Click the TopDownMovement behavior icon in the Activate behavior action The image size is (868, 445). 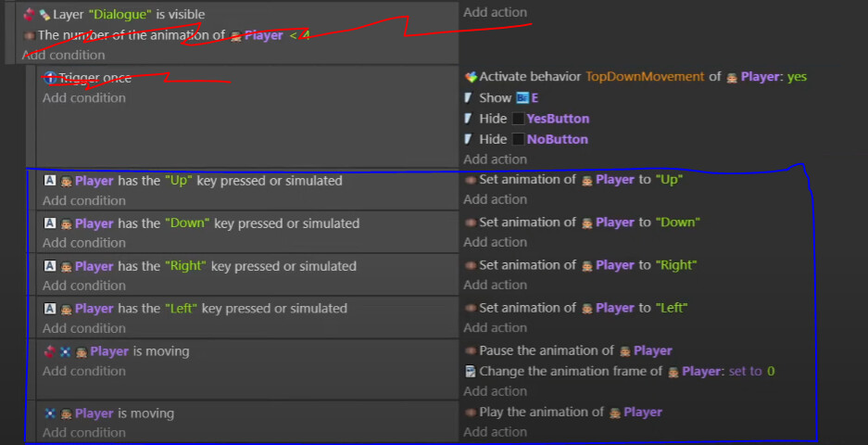point(471,77)
